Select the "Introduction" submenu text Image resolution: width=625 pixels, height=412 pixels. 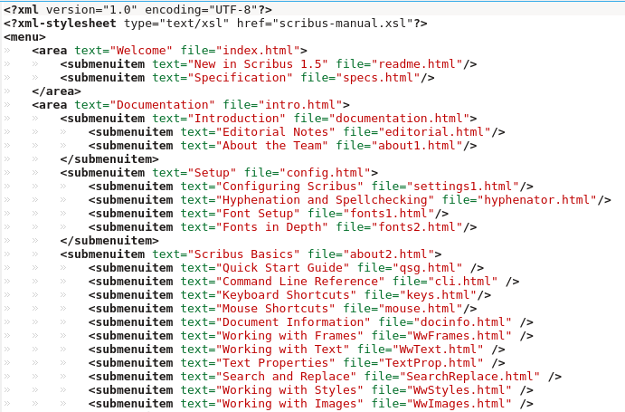[x=237, y=118]
